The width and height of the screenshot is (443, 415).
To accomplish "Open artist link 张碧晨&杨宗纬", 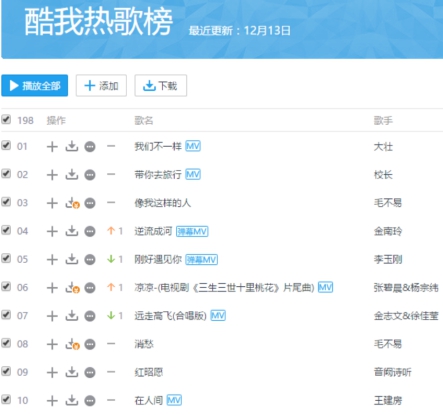I will 406,287.
